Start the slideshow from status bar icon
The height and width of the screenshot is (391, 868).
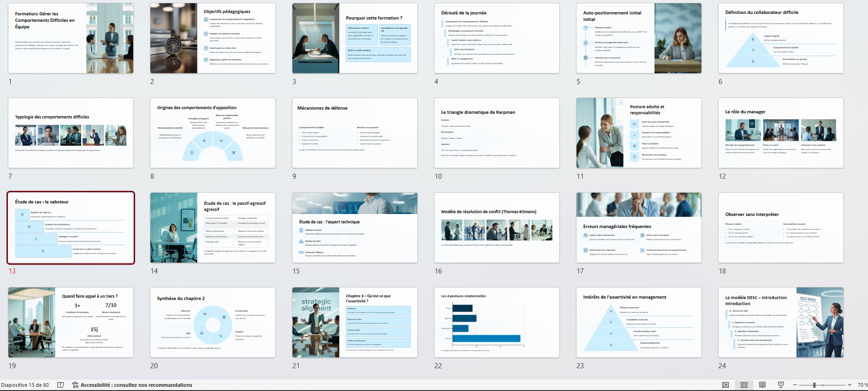click(x=781, y=385)
